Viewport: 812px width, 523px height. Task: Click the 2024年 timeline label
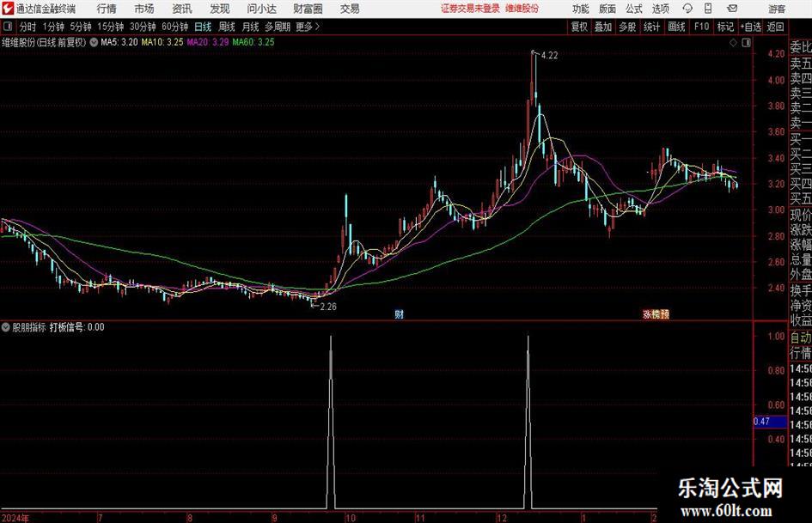click(15, 518)
